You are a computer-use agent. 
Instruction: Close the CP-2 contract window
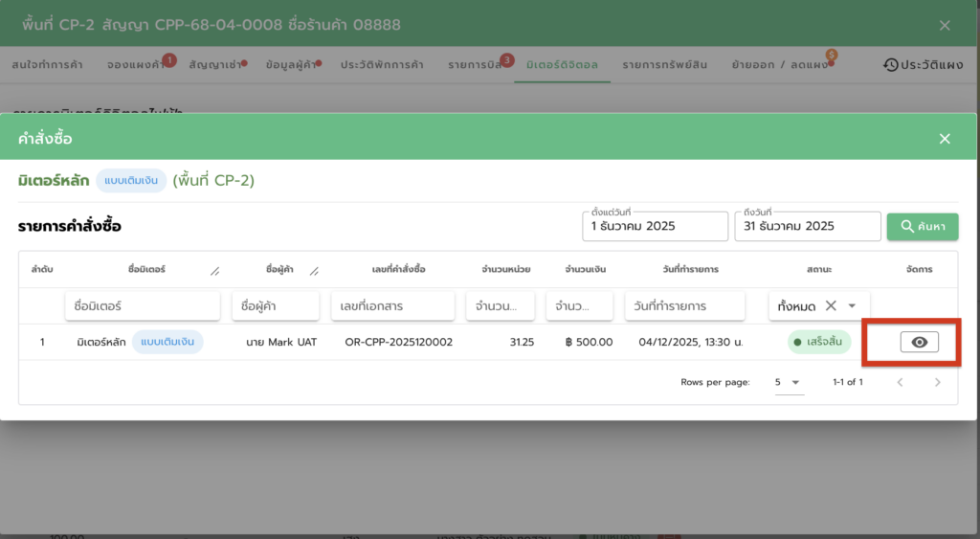pos(945,25)
